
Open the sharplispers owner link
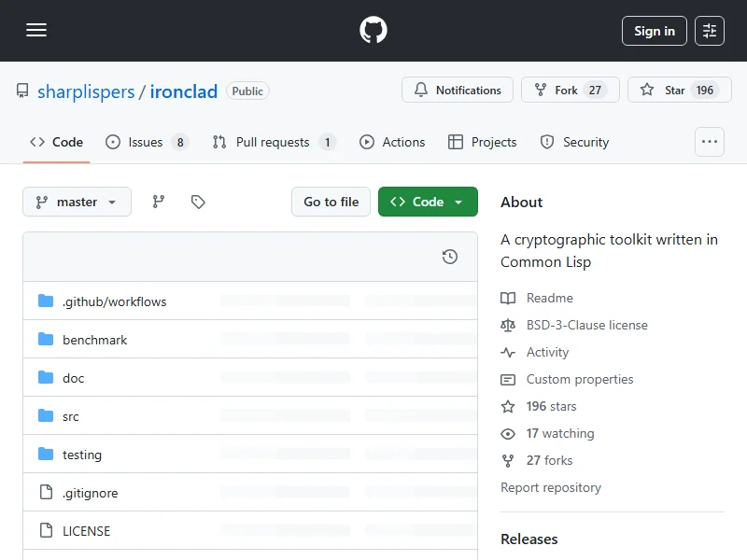tap(86, 91)
